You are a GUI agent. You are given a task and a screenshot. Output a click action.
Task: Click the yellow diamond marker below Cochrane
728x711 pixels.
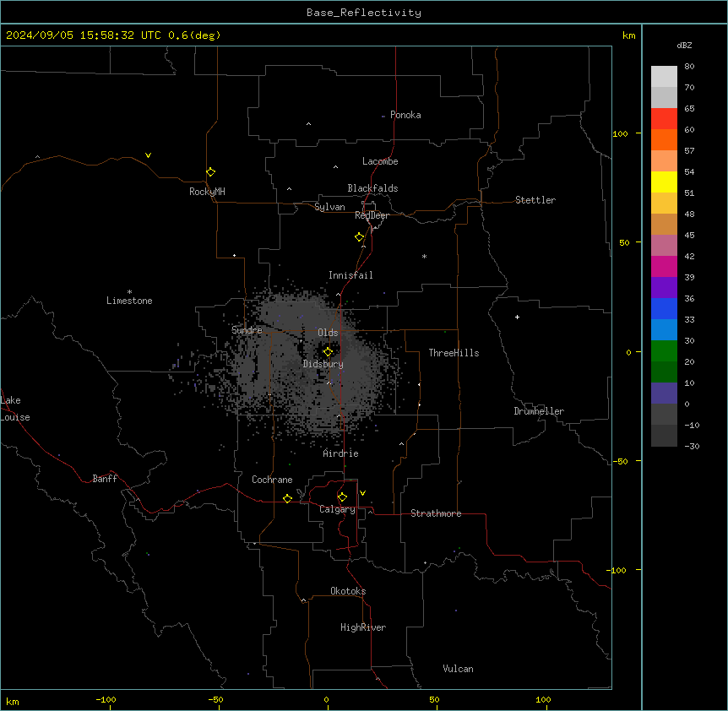pyautogui.click(x=287, y=498)
